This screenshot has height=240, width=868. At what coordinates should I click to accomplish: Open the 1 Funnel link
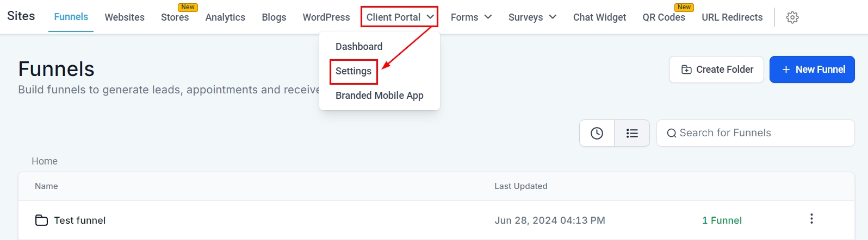722,220
